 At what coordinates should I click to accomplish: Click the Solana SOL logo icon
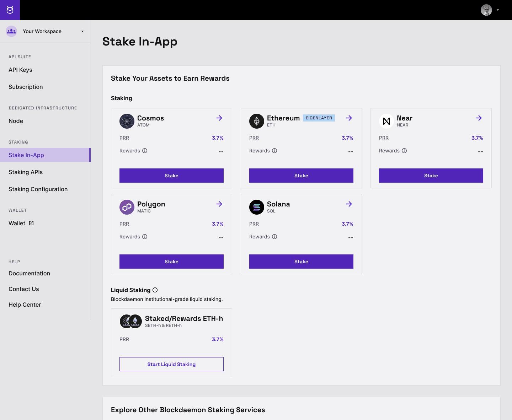[x=257, y=207]
